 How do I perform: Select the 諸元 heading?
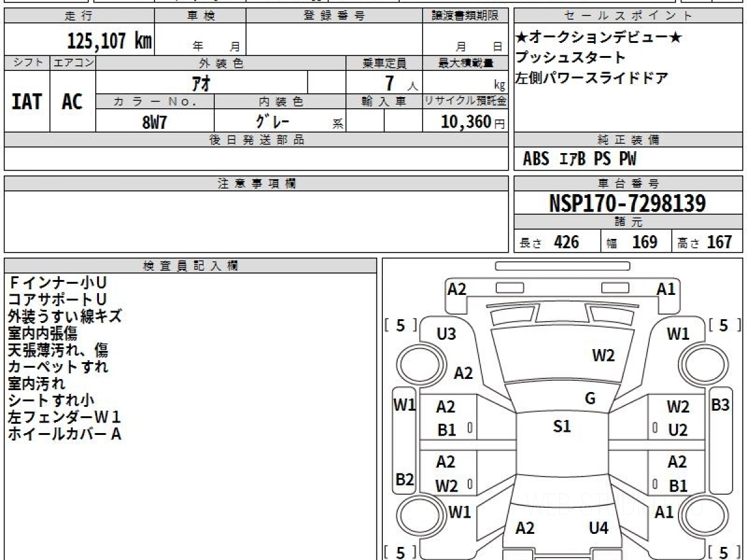tap(629, 222)
